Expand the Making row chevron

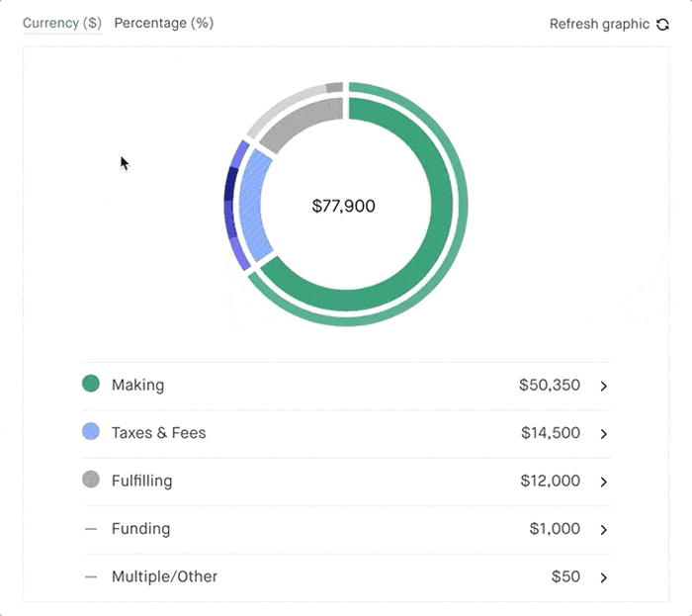[604, 386]
